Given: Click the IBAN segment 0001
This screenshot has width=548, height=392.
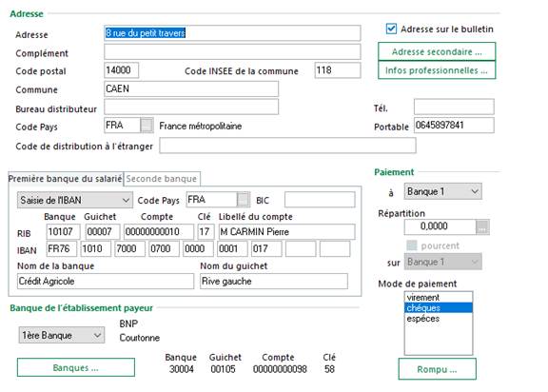Looking at the screenshot, I should [232, 248].
